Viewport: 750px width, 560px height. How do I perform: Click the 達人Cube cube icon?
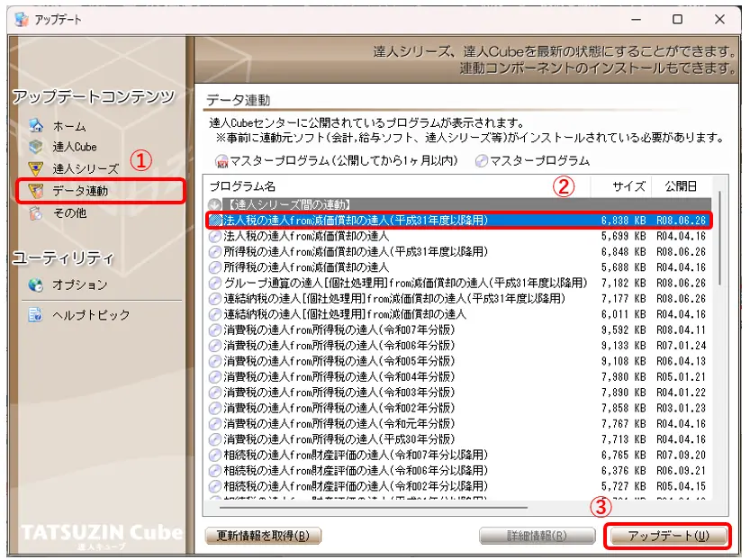click(36, 147)
